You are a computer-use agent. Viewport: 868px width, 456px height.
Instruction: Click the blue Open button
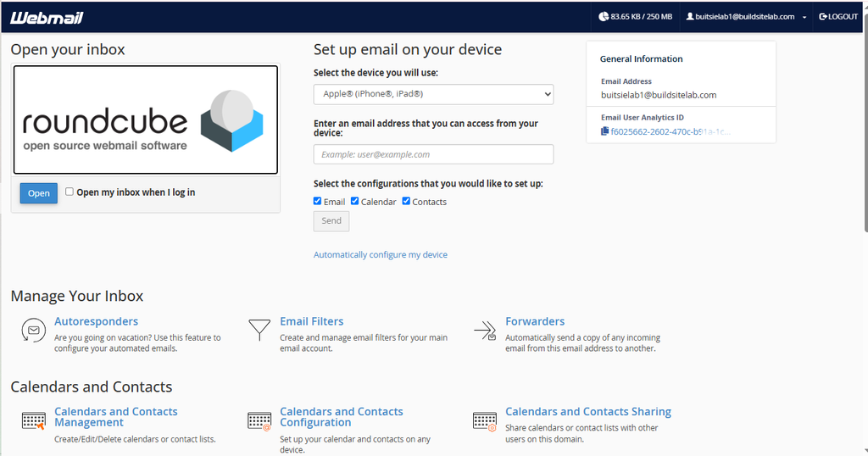[39, 193]
